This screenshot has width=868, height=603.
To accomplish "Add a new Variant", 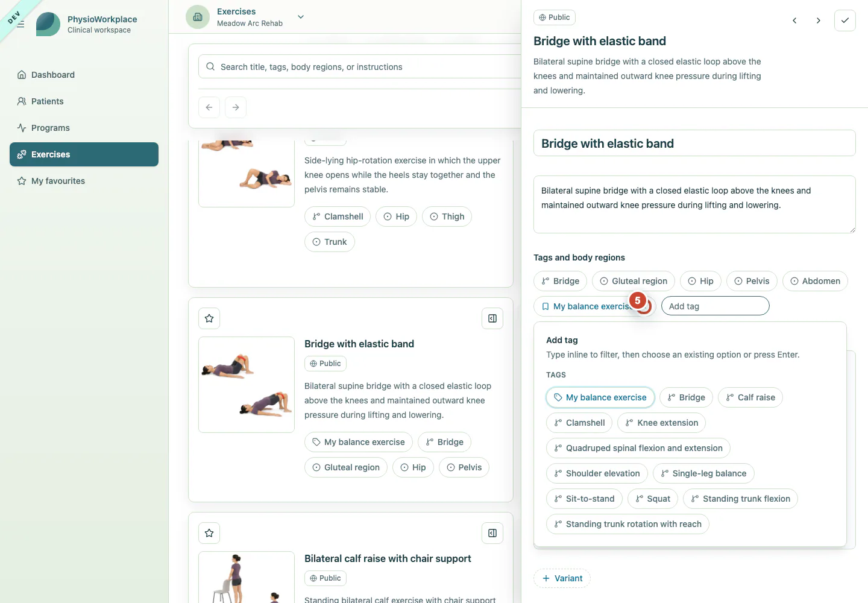I will pyautogui.click(x=562, y=578).
